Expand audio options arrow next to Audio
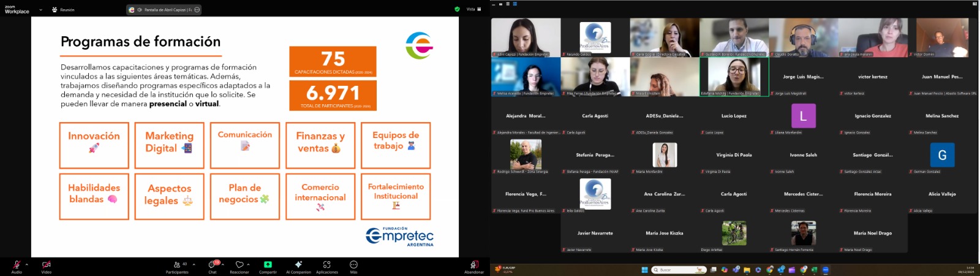 (x=27, y=264)
